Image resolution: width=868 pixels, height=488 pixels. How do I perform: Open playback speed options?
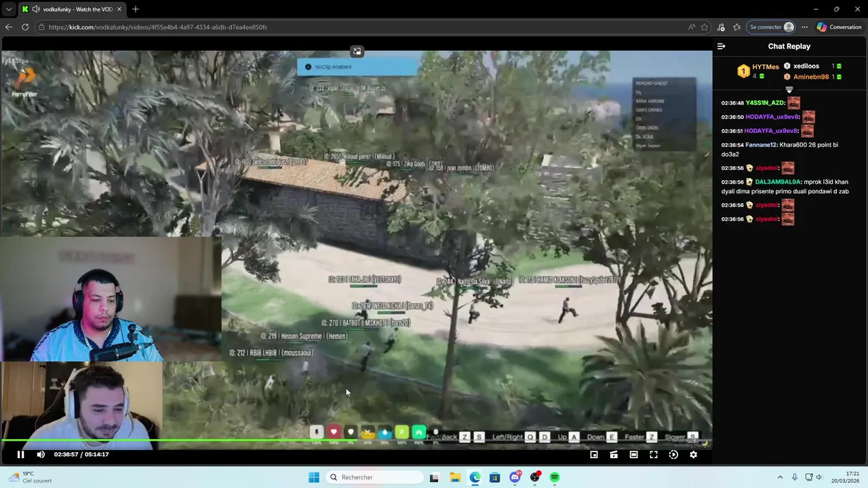click(673, 455)
